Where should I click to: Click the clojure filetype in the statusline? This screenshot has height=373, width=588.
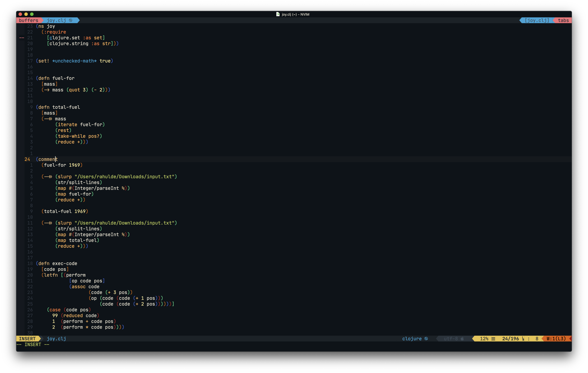[412, 339]
